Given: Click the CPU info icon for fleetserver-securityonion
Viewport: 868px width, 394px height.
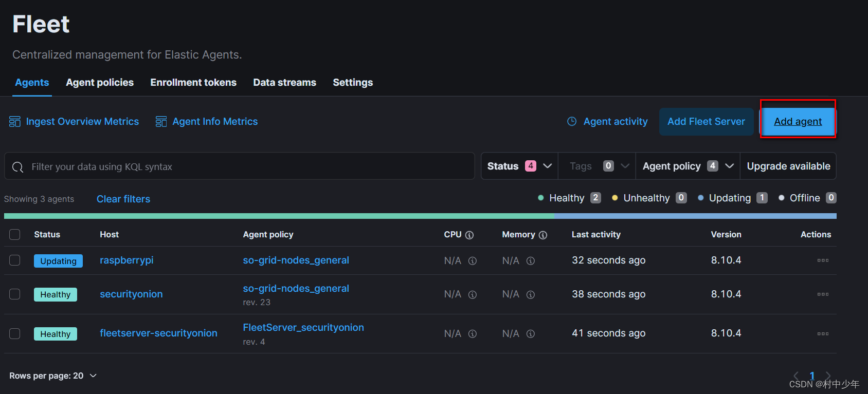Looking at the screenshot, I should pos(473,334).
